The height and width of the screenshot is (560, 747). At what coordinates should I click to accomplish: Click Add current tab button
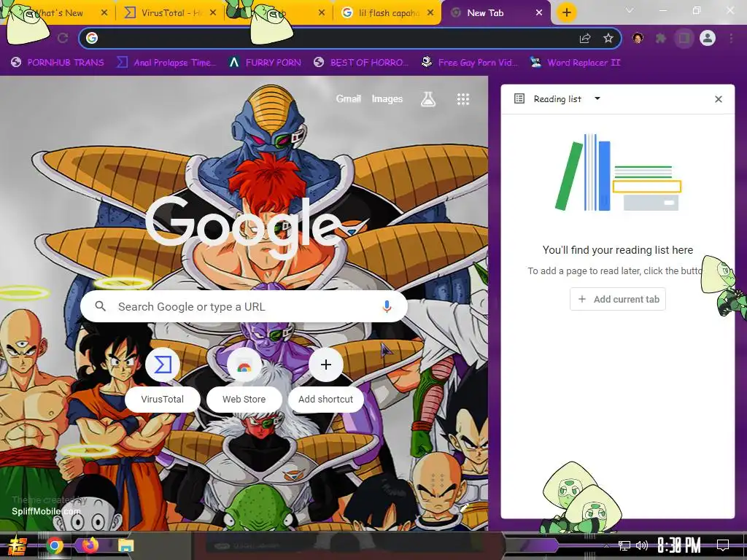(618, 299)
